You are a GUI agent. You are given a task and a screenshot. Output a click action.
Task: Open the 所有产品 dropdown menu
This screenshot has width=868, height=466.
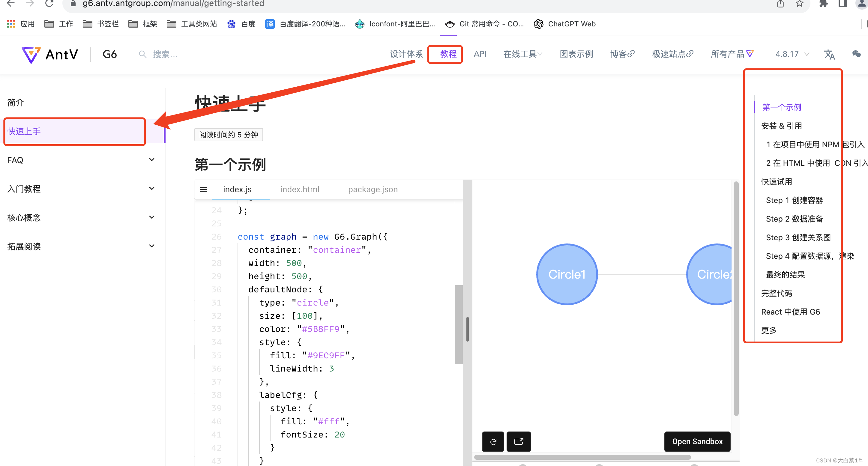tap(732, 54)
